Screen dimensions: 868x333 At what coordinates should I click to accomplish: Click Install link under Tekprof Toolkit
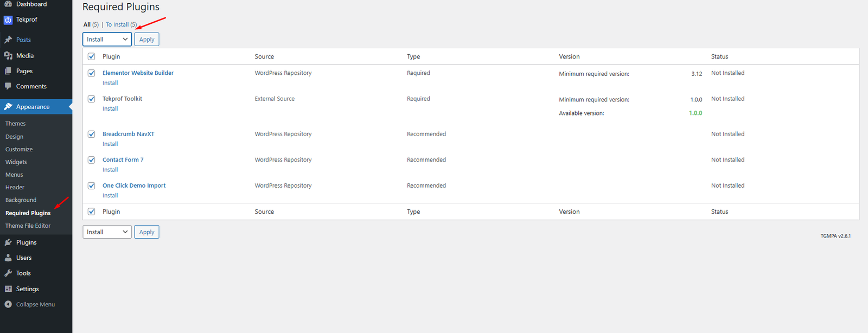[x=110, y=108]
